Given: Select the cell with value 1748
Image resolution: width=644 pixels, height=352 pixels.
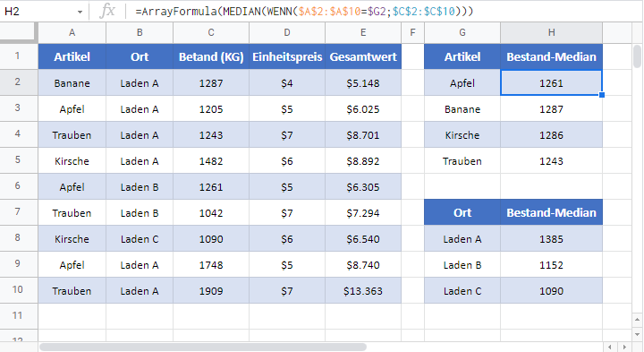Looking at the screenshot, I should pyautogui.click(x=211, y=265).
